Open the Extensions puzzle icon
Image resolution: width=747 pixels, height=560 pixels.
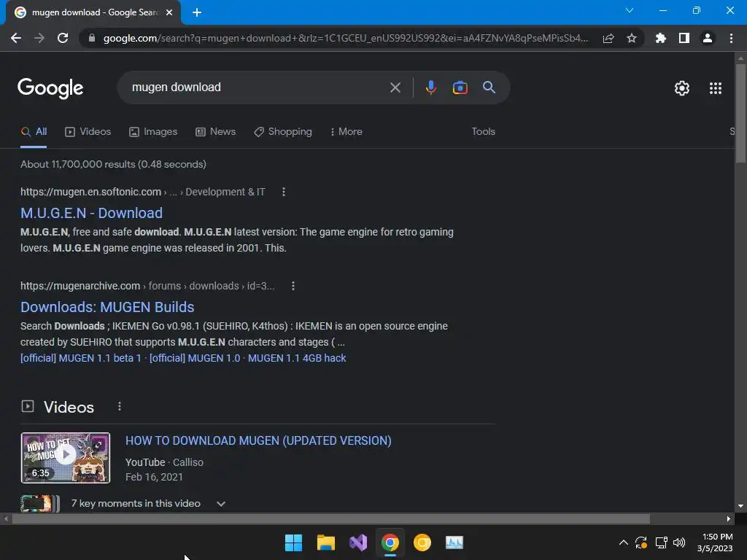click(x=661, y=38)
